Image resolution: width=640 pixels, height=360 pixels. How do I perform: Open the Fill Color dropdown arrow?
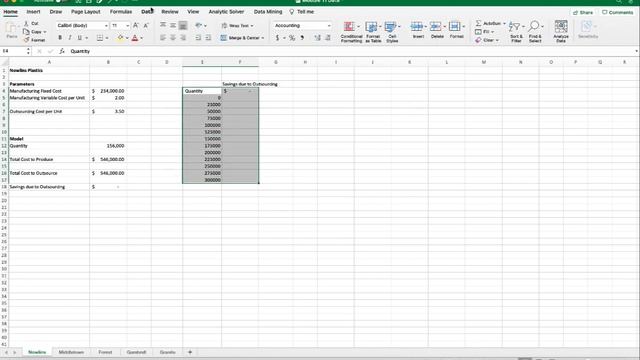[127, 38]
